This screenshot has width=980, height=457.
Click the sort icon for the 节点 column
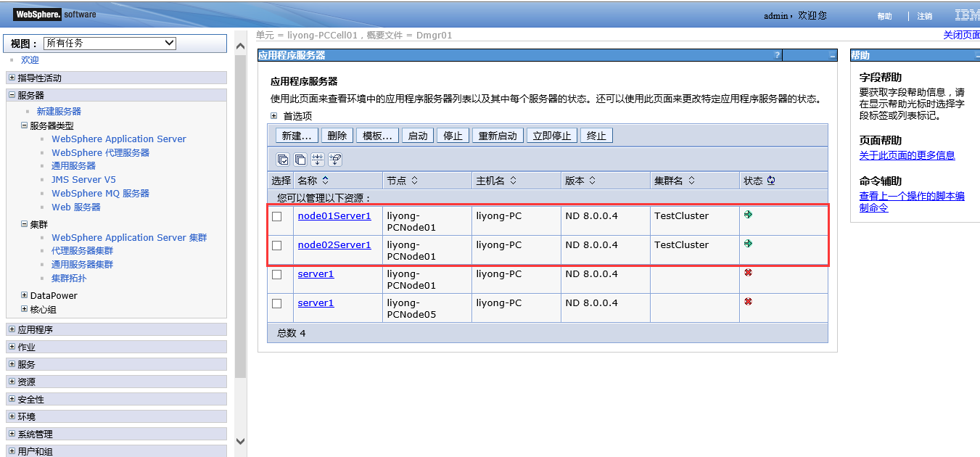414,181
